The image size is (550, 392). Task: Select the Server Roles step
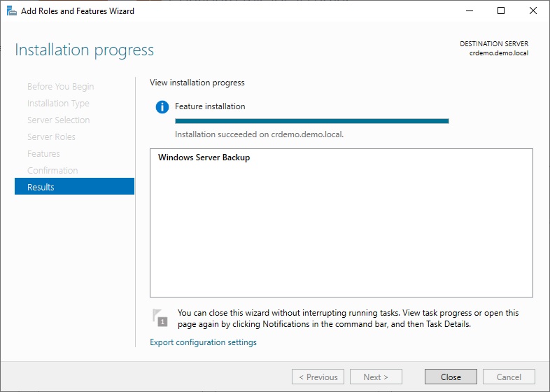51,137
